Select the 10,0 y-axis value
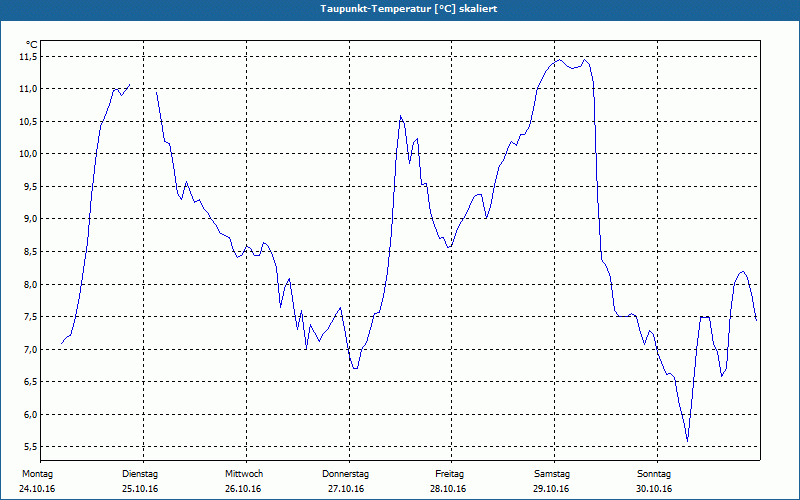The image size is (800, 500). click(28, 154)
